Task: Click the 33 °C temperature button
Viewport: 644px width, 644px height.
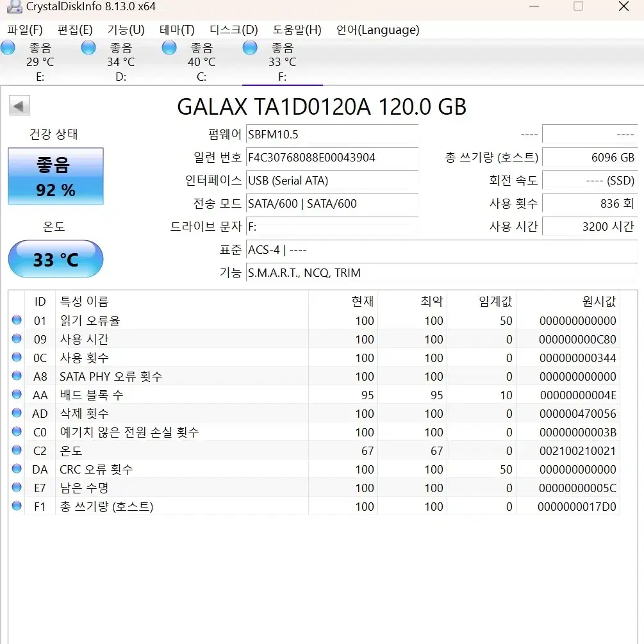Action: tap(56, 259)
